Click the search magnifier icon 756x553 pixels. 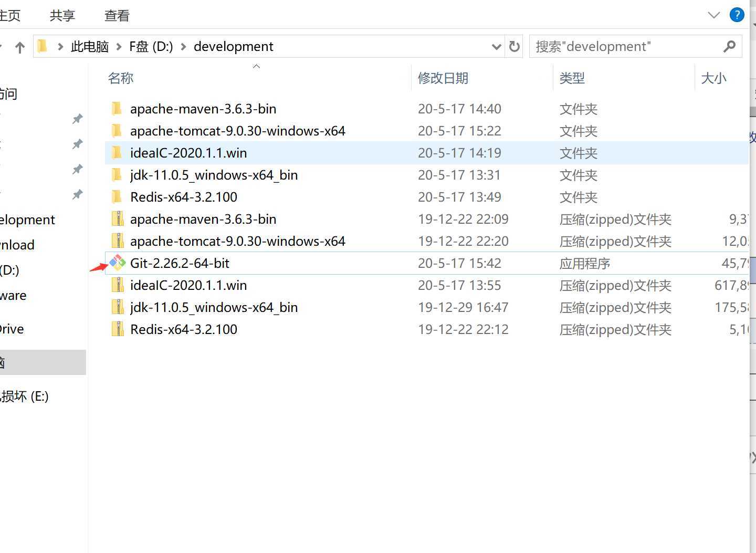729,47
